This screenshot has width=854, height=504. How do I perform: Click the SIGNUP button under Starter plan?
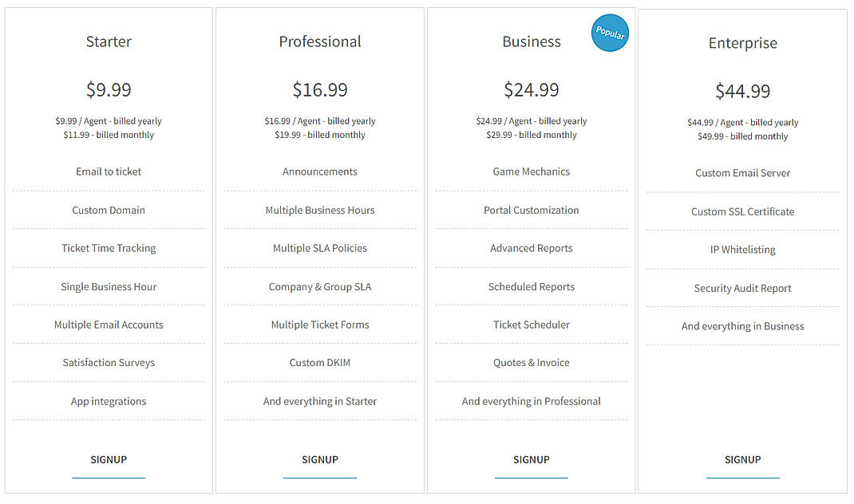coord(109,459)
